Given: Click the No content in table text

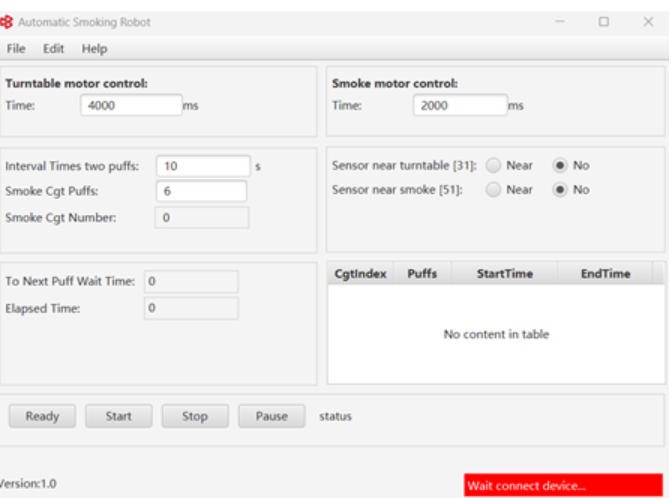Looking at the screenshot, I should [x=496, y=334].
